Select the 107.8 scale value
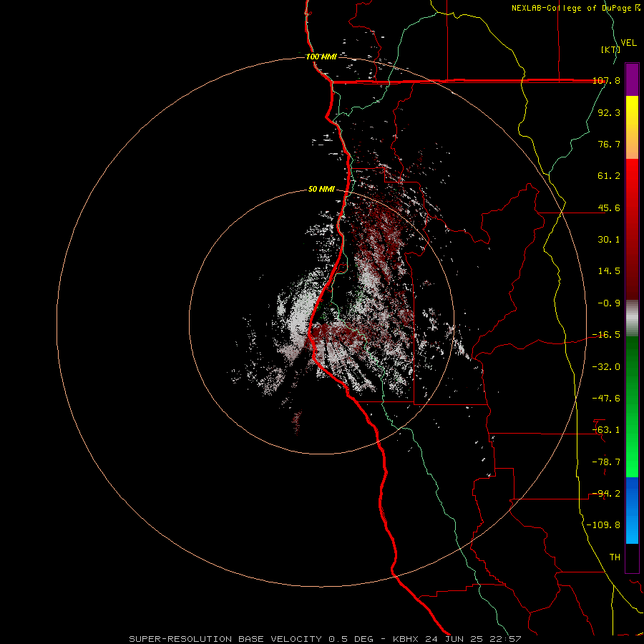This screenshot has width=644, height=644. point(606,80)
